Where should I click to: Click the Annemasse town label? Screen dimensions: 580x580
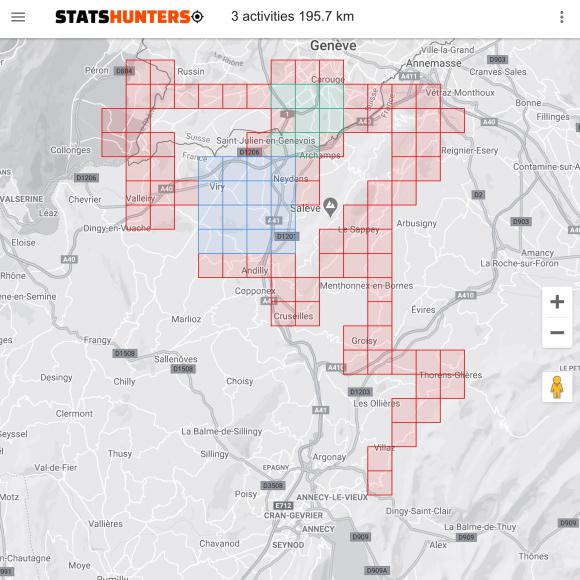[434, 64]
